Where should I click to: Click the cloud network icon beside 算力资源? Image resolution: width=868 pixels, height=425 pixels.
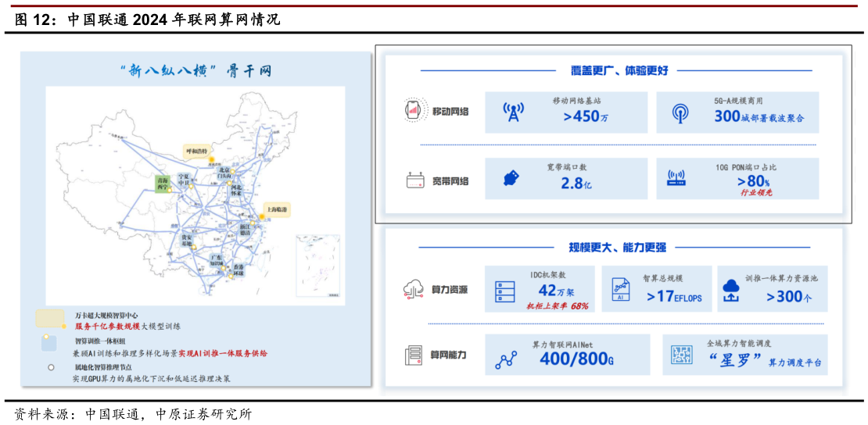414,290
